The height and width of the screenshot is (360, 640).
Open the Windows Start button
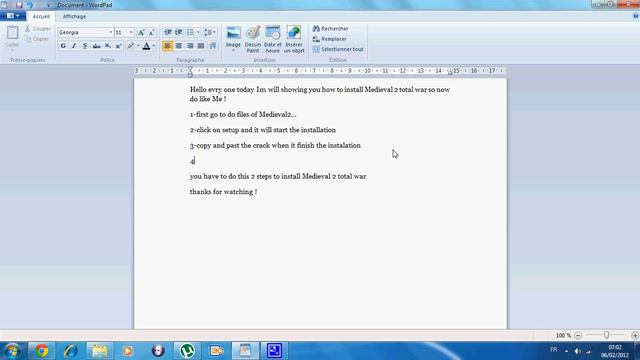[x=12, y=351]
